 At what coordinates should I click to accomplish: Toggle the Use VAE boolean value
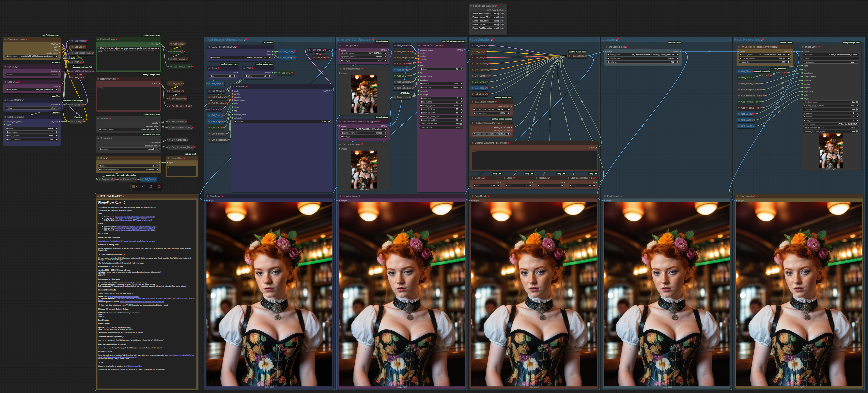[32, 75]
